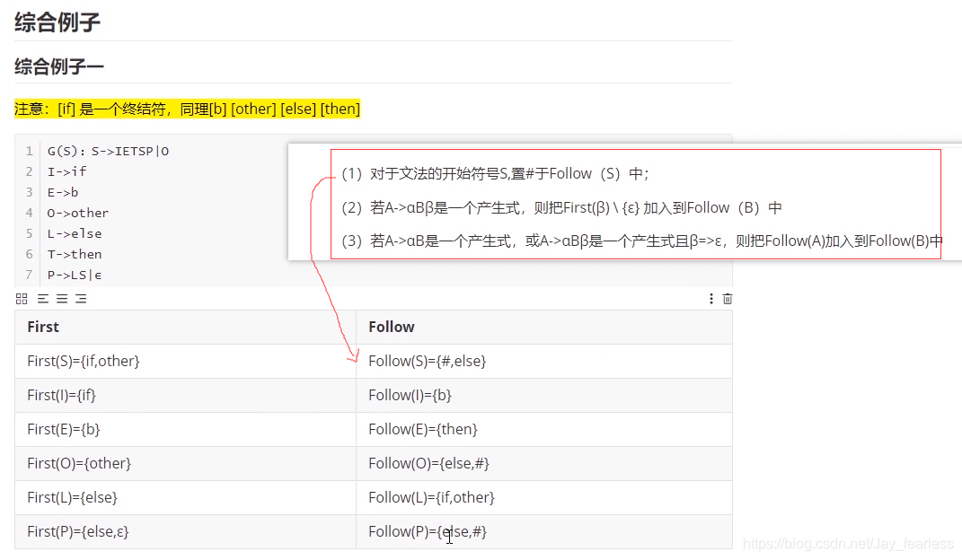
Task: Align table content center
Action: tap(62, 299)
